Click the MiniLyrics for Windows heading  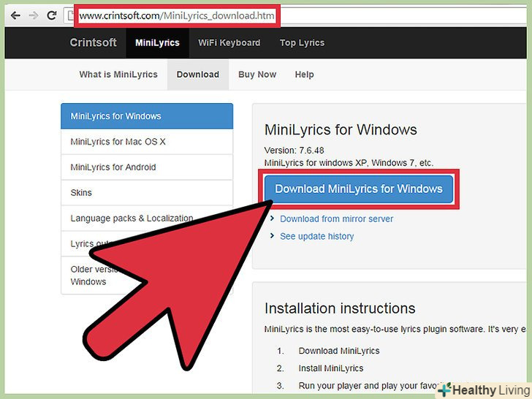[x=341, y=130]
